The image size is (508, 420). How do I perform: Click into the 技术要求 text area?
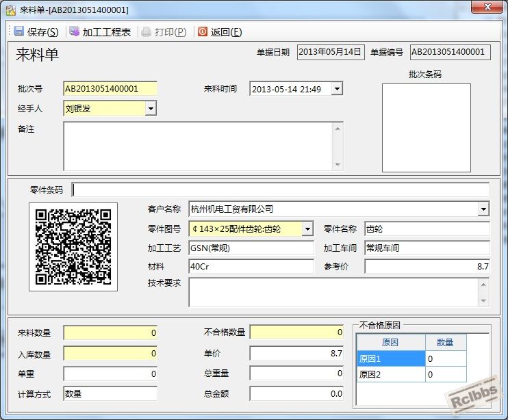(333, 292)
